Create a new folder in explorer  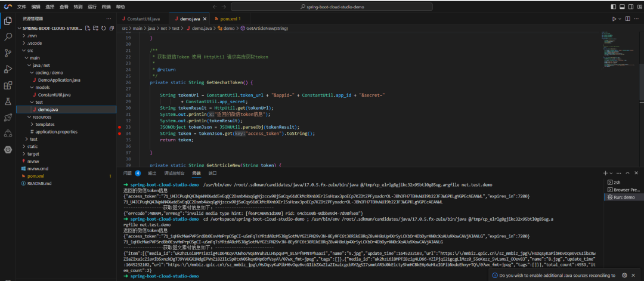[95, 29]
